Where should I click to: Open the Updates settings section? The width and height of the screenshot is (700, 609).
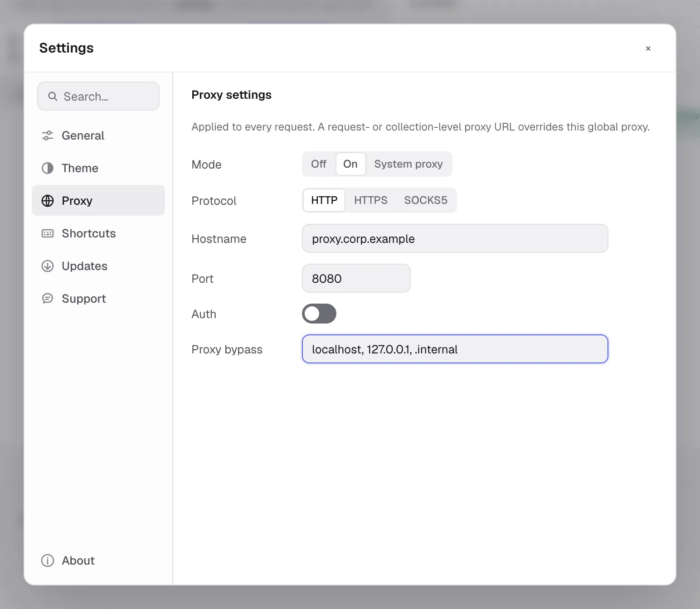98,266
